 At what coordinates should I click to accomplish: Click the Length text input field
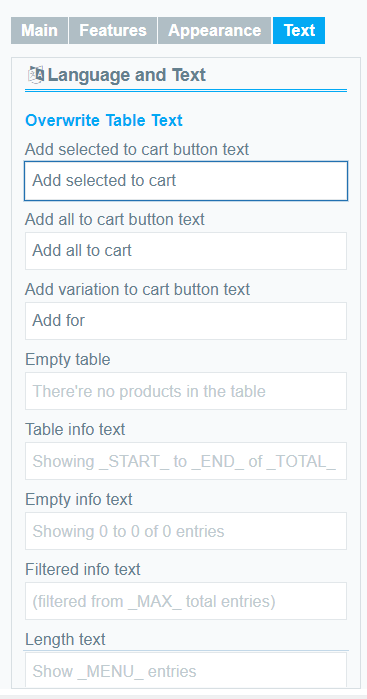tap(186, 670)
